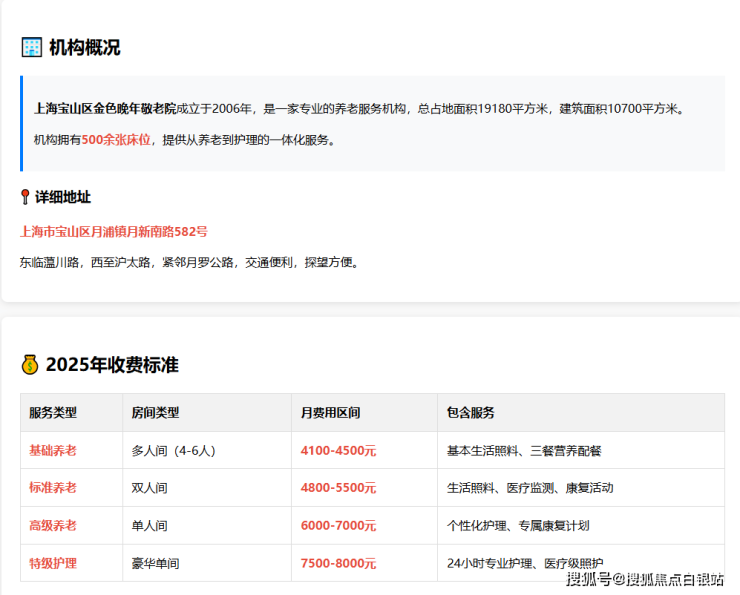Click the building icon beside 机构概况
The height and width of the screenshot is (595, 740).
[x=32, y=47]
